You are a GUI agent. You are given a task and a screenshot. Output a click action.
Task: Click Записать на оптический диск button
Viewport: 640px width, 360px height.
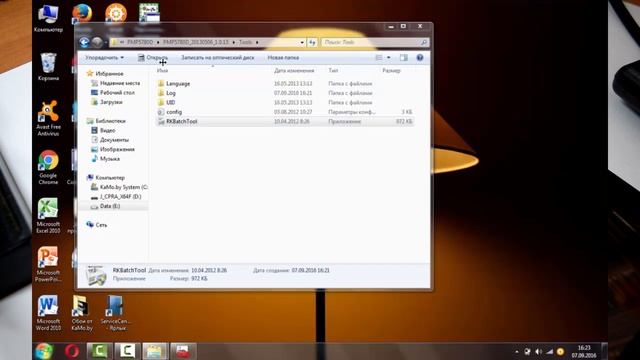218,58
